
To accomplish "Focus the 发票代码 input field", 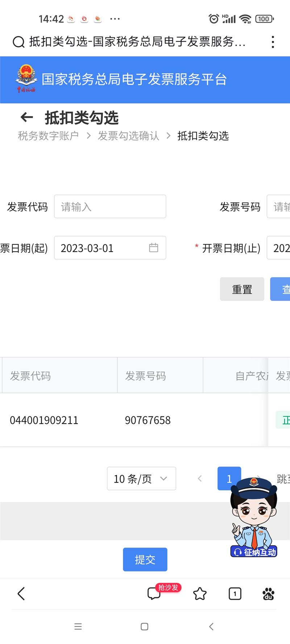I will click(x=110, y=207).
